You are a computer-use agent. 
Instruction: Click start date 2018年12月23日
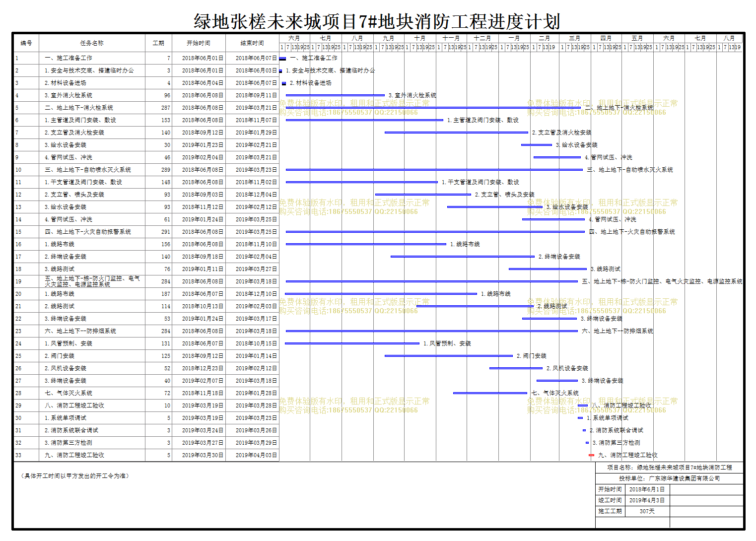[x=203, y=368]
